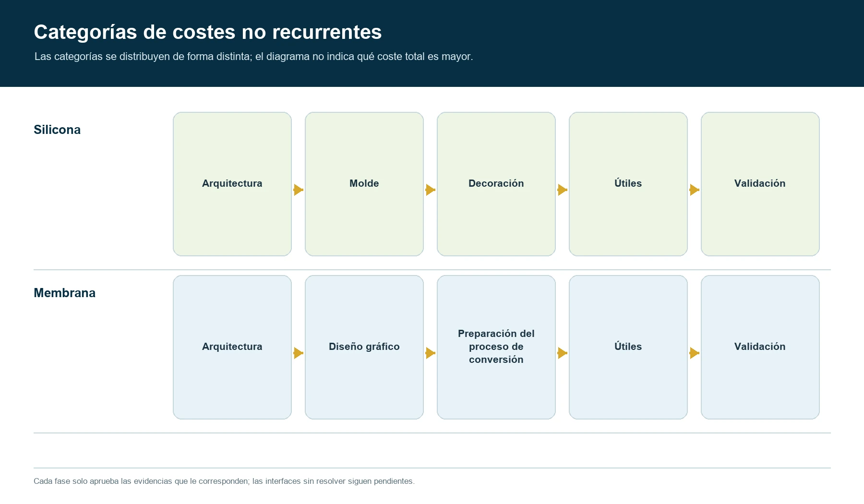Click the Silicona row's Validación box
The height and width of the screenshot is (504, 864).
760,184
